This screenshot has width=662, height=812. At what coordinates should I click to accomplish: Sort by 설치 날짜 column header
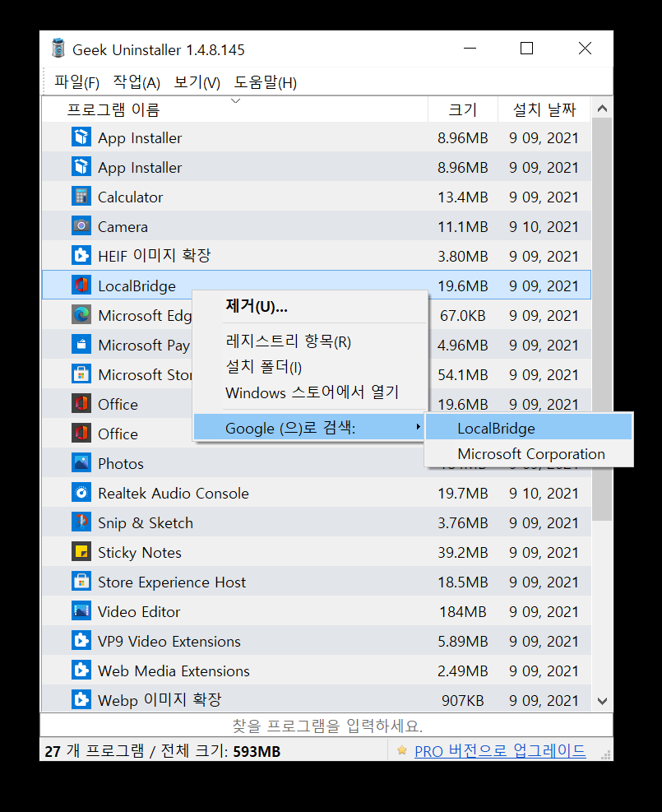(544, 109)
